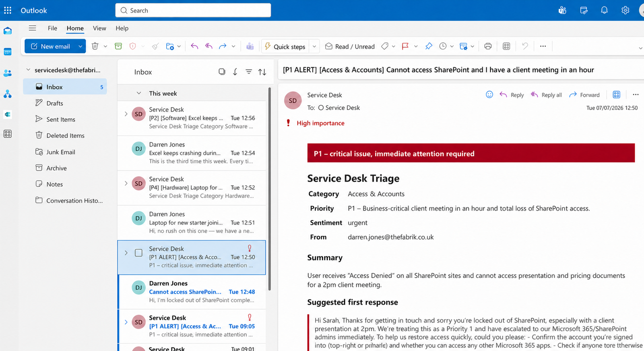Add a reaction with the smiley icon
Screen dimensions: 644x351
click(x=489, y=95)
